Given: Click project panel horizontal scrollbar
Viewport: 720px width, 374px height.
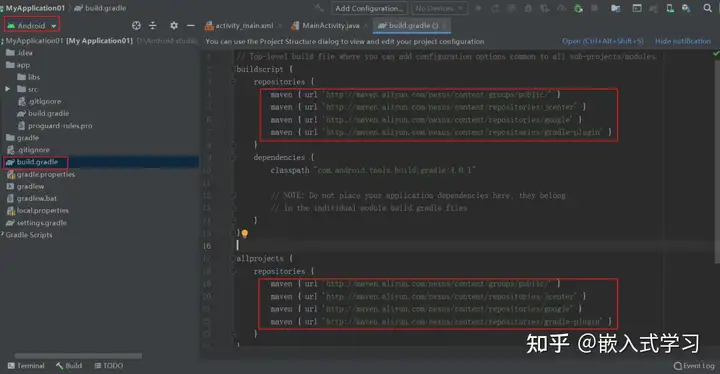Looking at the screenshot, I should coord(79,356).
